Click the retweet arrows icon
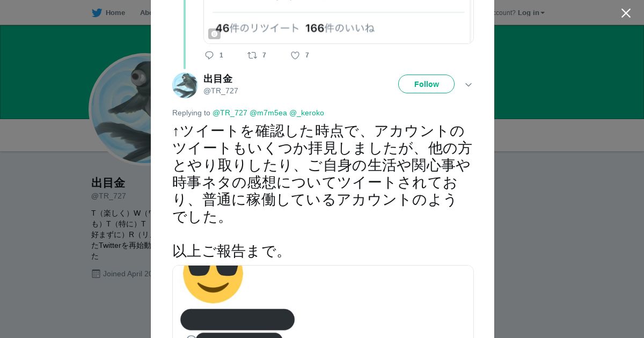The height and width of the screenshot is (338, 644). coord(252,55)
